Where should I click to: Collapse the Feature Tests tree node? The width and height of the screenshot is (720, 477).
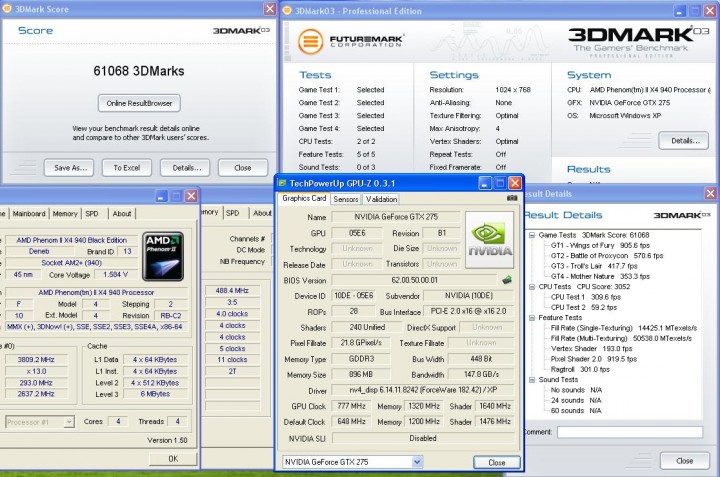[x=532, y=318]
